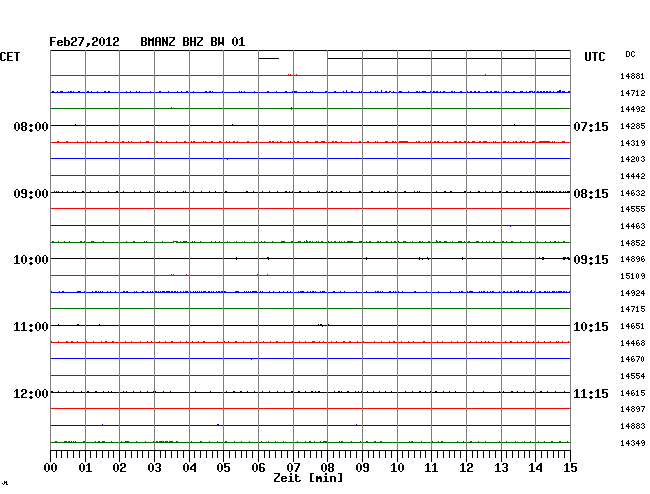This screenshot has height=494, width=650.
Task: Click the 10:00 CET time label
Action: click(x=31, y=260)
